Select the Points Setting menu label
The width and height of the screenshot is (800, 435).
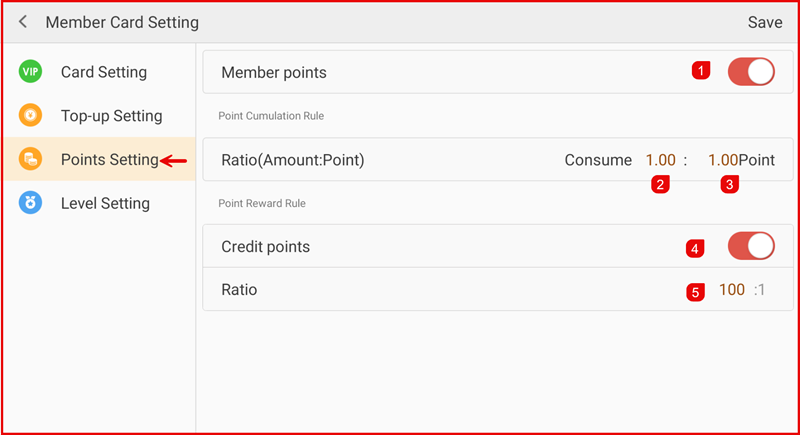pyautogui.click(x=109, y=159)
